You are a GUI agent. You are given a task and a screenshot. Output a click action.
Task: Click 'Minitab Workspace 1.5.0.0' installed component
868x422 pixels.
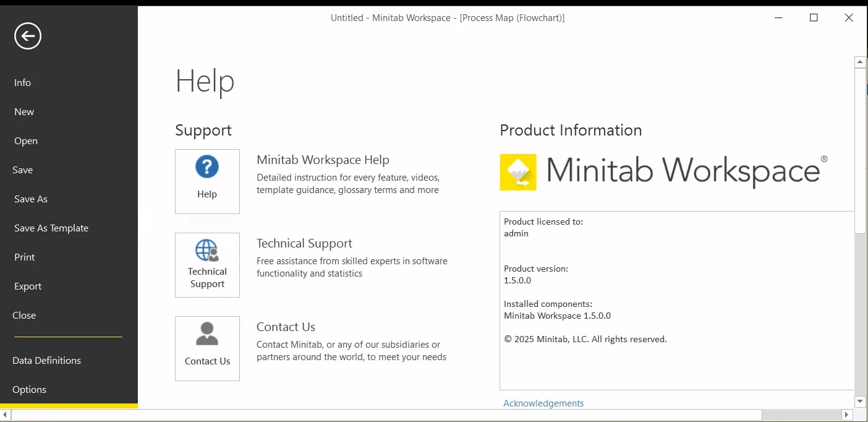pyautogui.click(x=557, y=316)
